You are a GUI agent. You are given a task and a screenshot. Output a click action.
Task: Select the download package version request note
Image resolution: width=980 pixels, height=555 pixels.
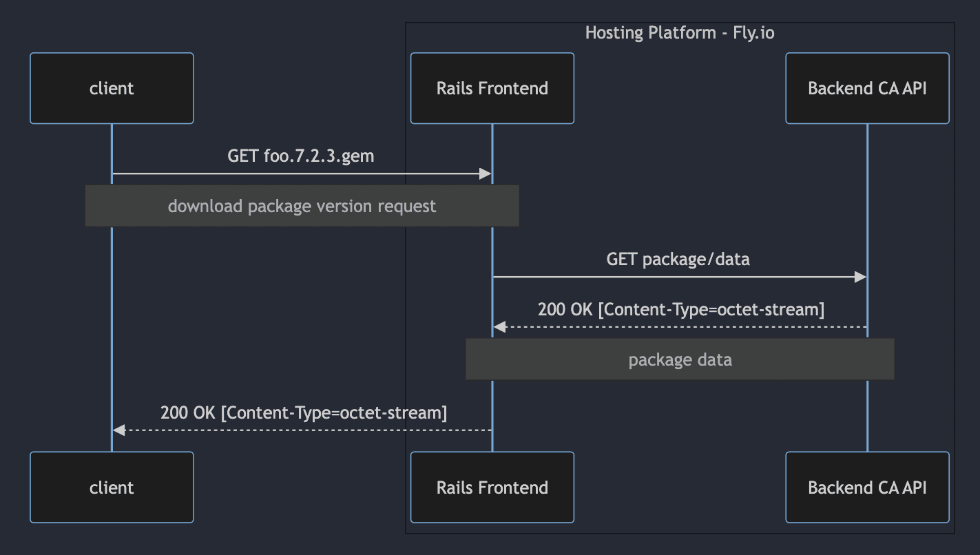[302, 205]
